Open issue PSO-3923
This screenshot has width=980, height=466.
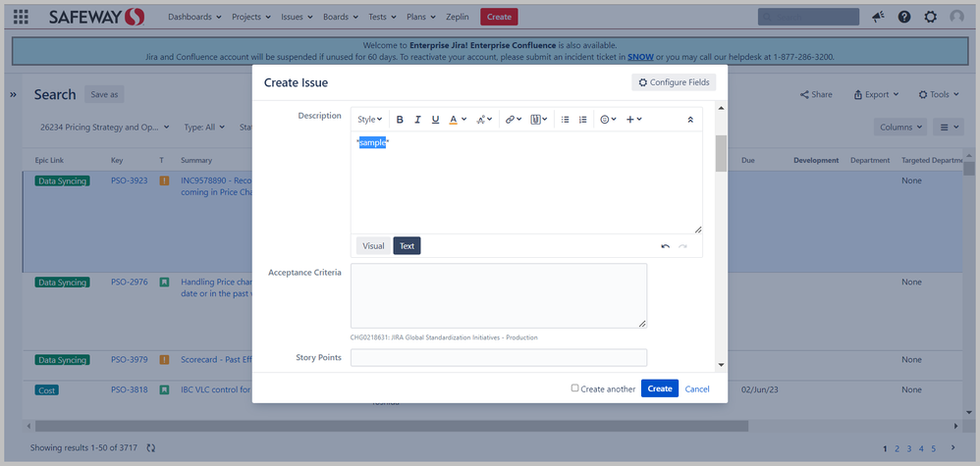(130, 181)
